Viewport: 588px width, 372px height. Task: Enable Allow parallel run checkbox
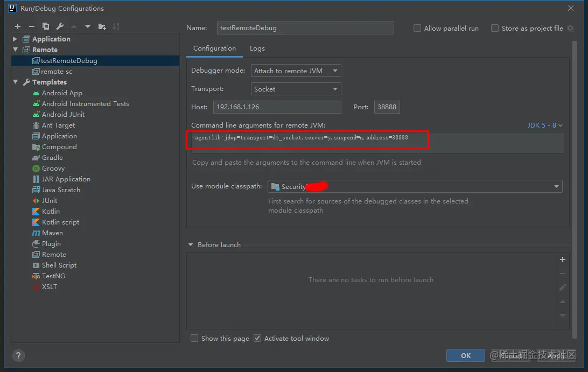pos(417,28)
